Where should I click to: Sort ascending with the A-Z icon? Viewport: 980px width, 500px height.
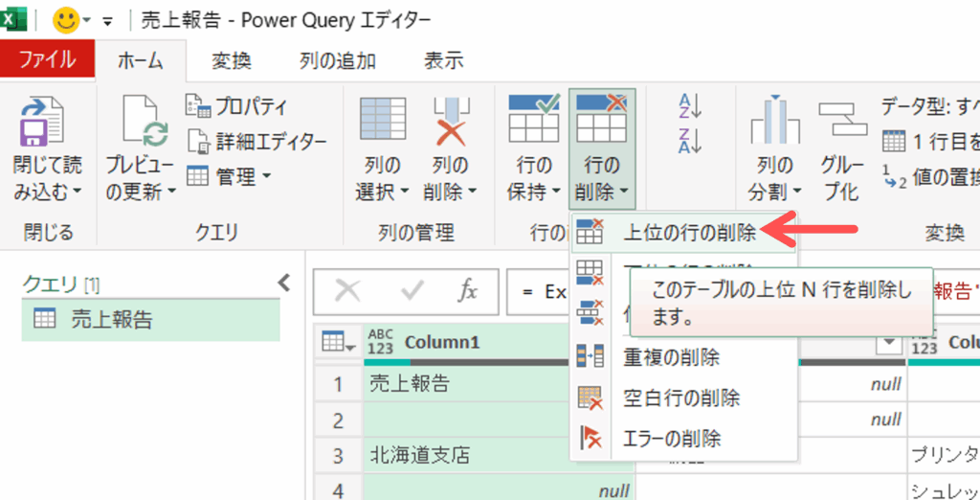pyautogui.click(x=690, y=106)
